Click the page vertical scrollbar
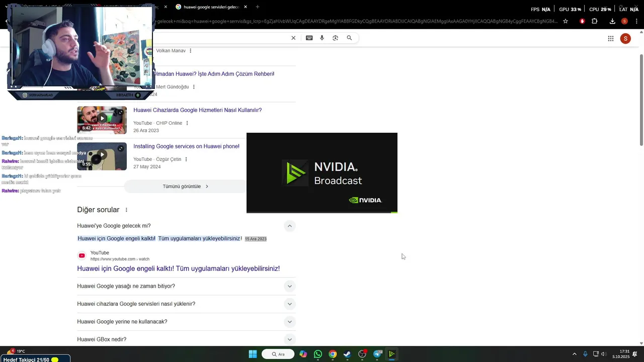This screenshot has width=644, height=362. pyautogui.click(x=641, y=101)
